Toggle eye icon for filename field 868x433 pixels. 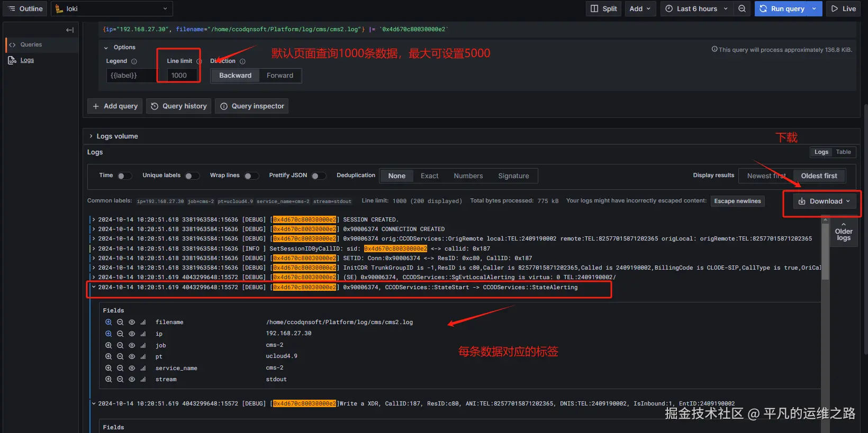132,323
